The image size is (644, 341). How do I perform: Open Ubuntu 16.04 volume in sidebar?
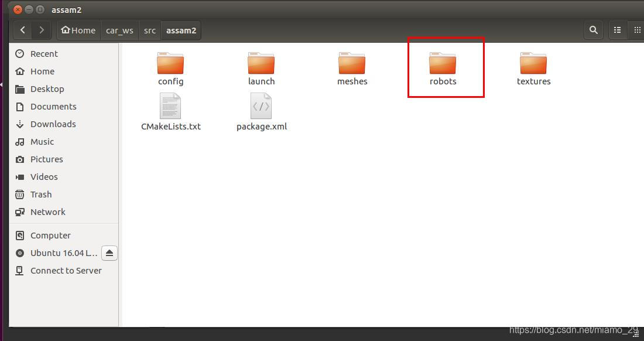(56, 253)
